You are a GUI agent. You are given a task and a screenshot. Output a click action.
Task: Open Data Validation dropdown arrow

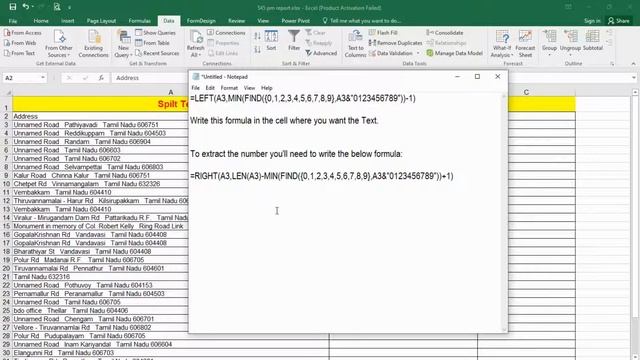coord(418,53)
